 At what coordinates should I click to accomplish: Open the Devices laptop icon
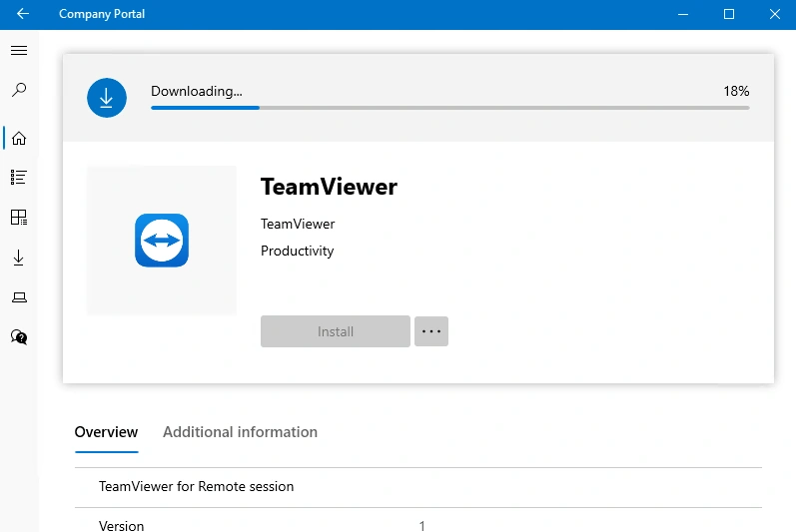pyautogui.click(x=19, y=297)
